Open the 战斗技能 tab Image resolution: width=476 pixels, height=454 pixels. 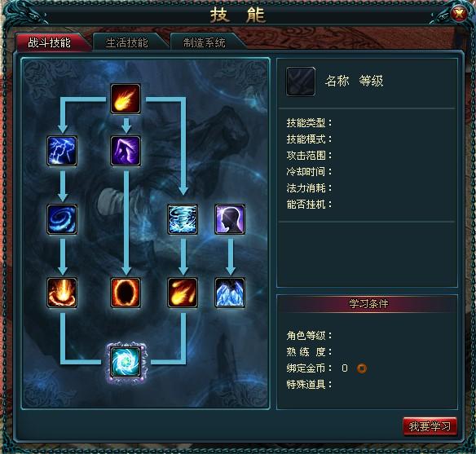point(51,42)
